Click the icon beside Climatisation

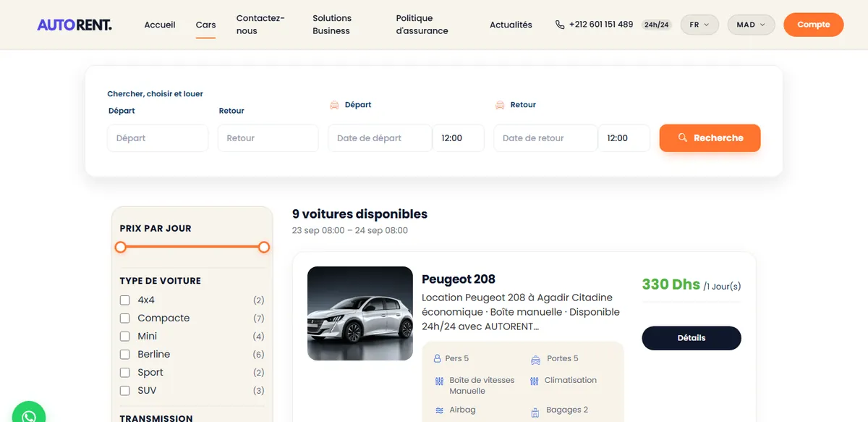[x=535, y=381]
